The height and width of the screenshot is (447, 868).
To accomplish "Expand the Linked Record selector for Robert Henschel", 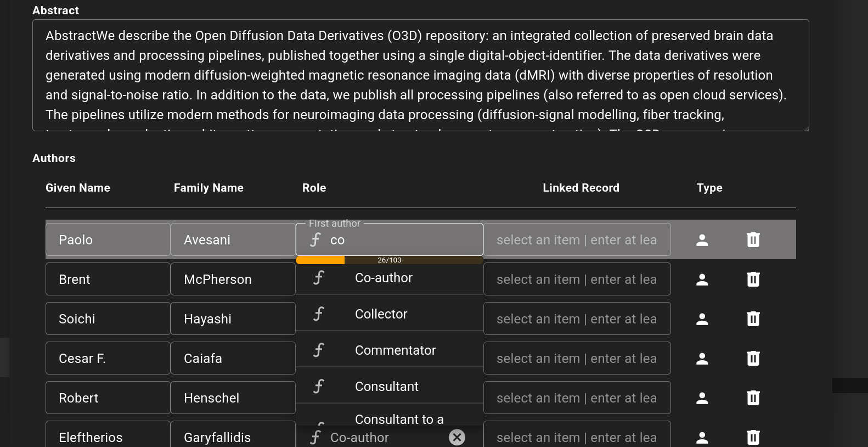I will [577, 398].
